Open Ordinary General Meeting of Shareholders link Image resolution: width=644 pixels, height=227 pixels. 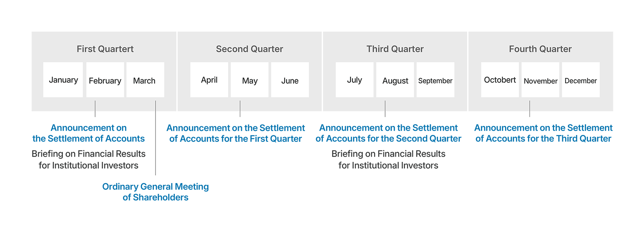[155, 192]
